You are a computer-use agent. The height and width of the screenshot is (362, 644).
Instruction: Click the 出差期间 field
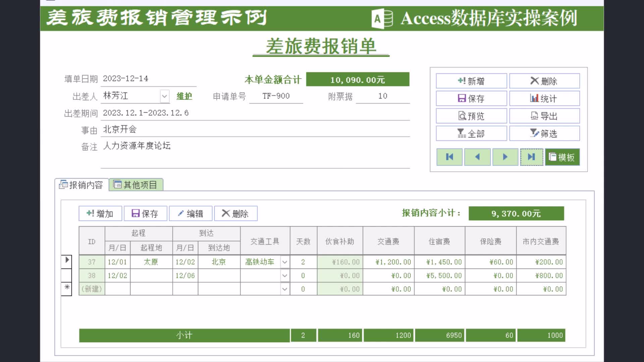(255, 113)
